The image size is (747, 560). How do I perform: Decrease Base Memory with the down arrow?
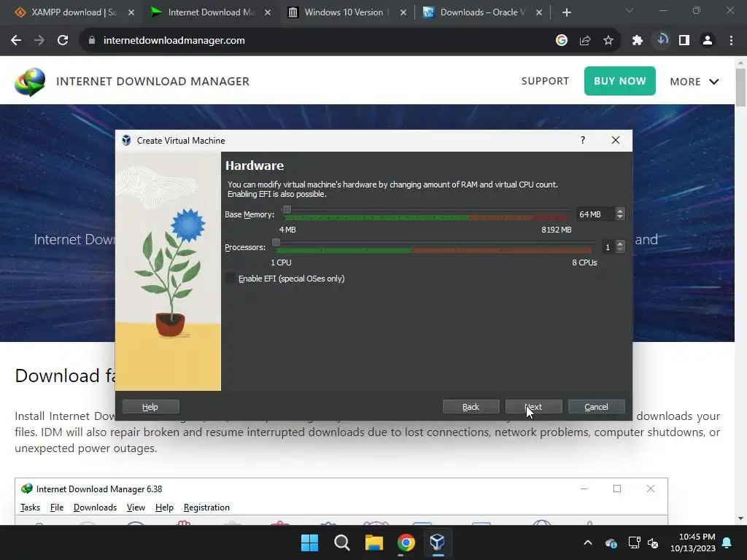point(620,217)
